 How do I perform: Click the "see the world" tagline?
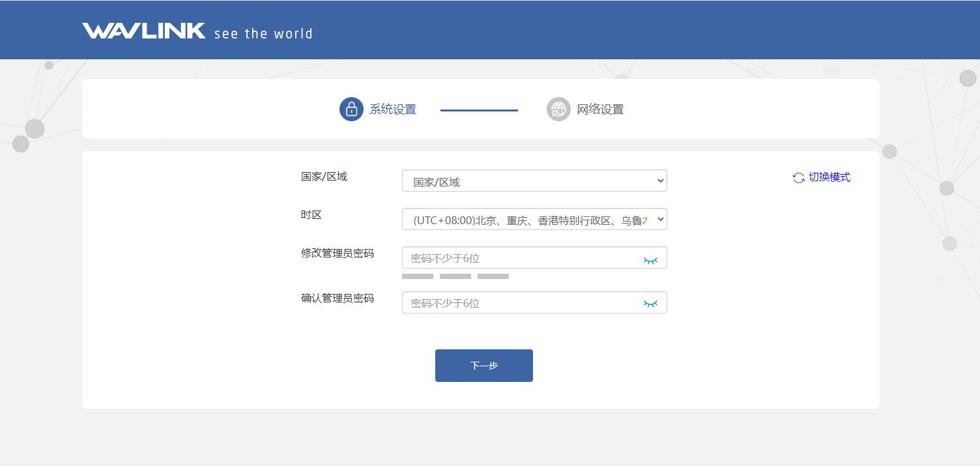(263, 34)
